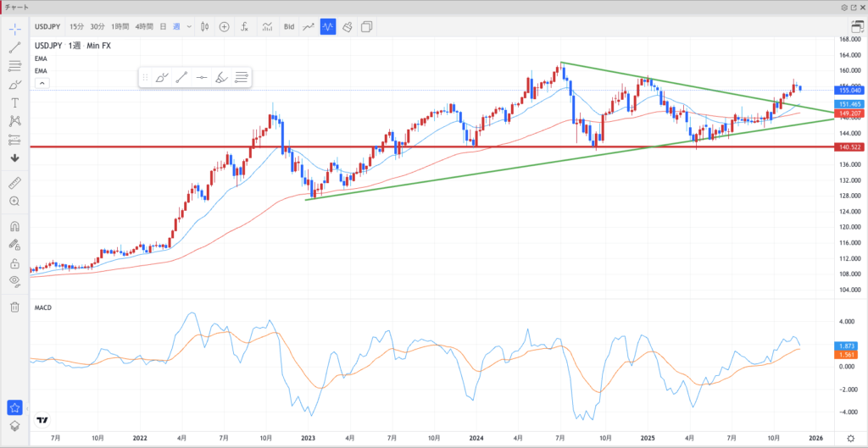Click the USDJPY symbol button
Viewport: 868px width, 448px height.
point(47,26)
